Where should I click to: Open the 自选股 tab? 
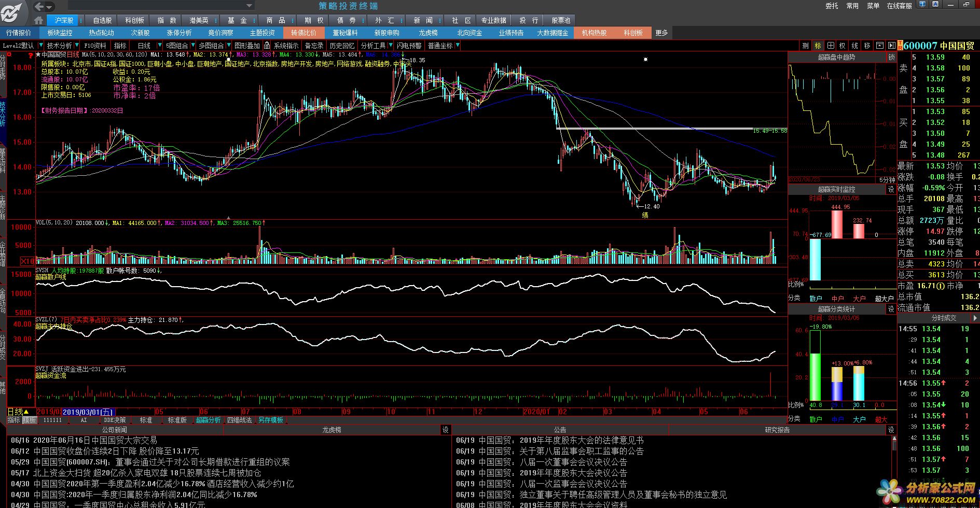pos(102,20)
